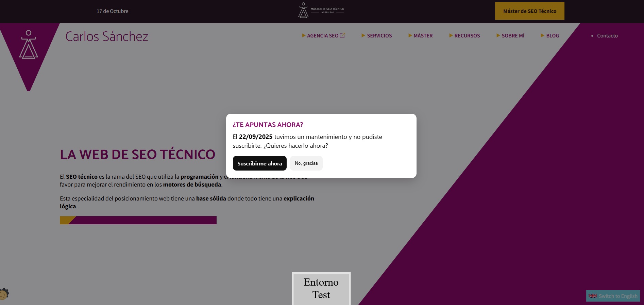Viewport: 644px width, 305px height.
Task: Open the BLOG menu item
Action: [552, 36]
